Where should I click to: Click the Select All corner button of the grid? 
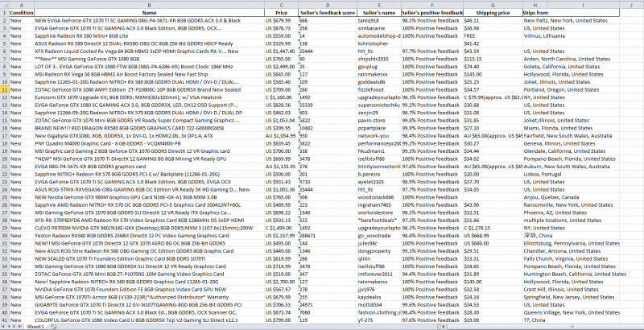[5, 5]
